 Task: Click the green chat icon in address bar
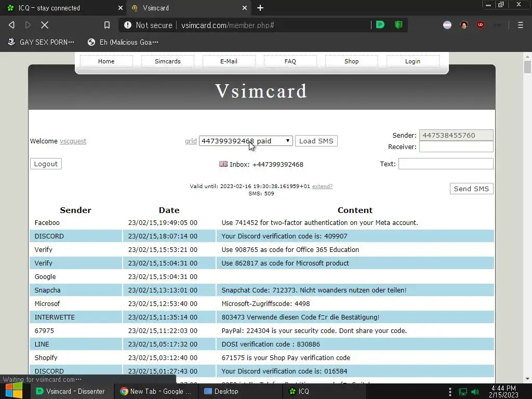[x=380, y=25]
